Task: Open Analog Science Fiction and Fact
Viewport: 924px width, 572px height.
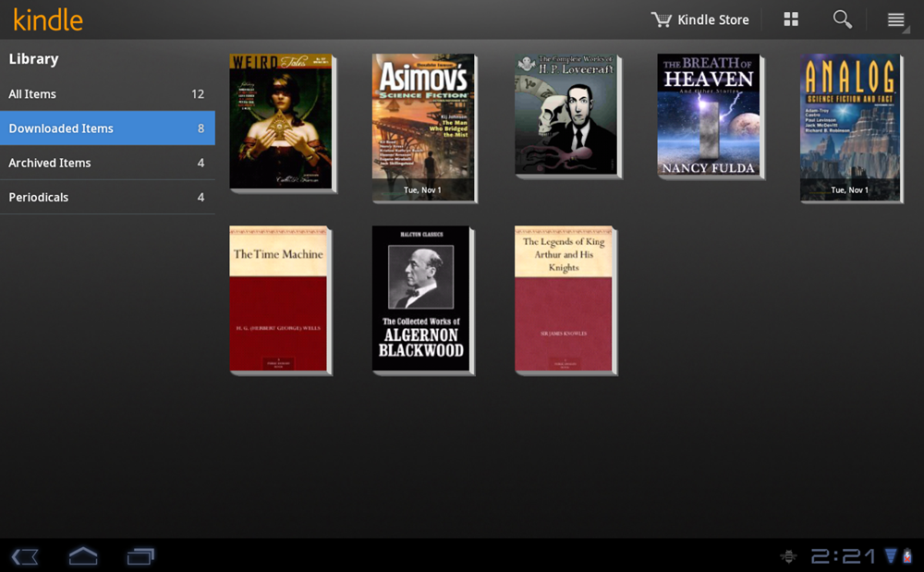Action: (x=851, y=127)
